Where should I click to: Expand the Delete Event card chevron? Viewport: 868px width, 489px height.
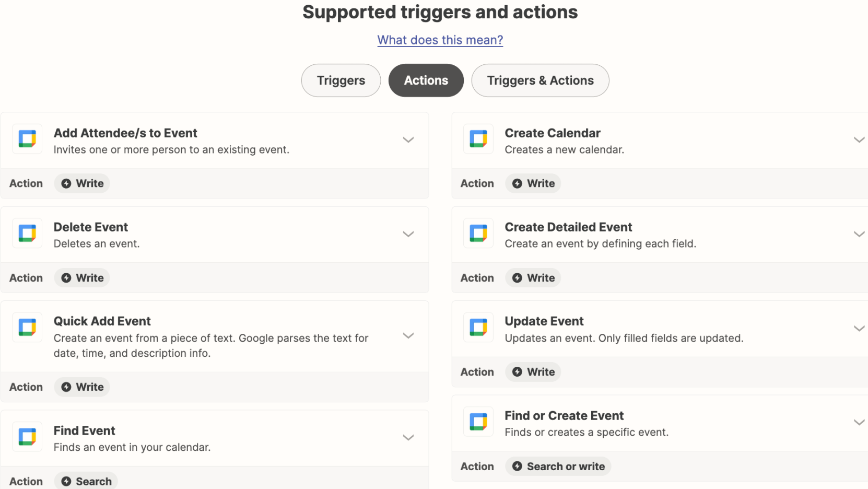click(x=408, y=234)
